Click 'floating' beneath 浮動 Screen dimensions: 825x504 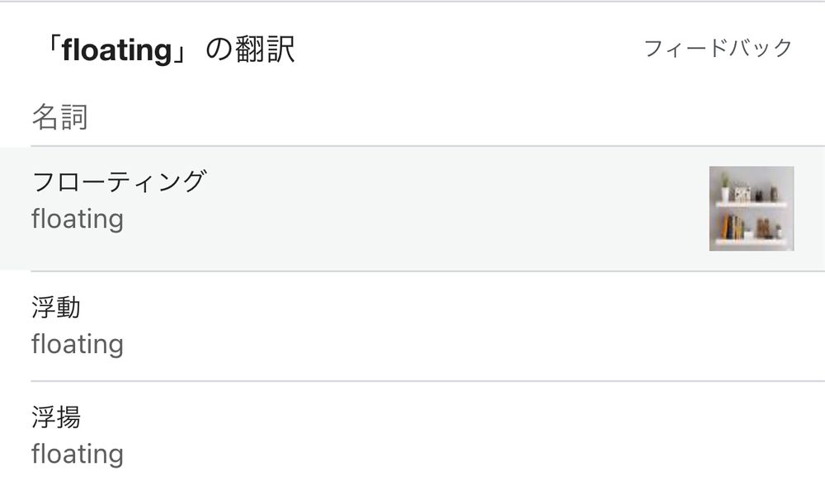point(78,344)
